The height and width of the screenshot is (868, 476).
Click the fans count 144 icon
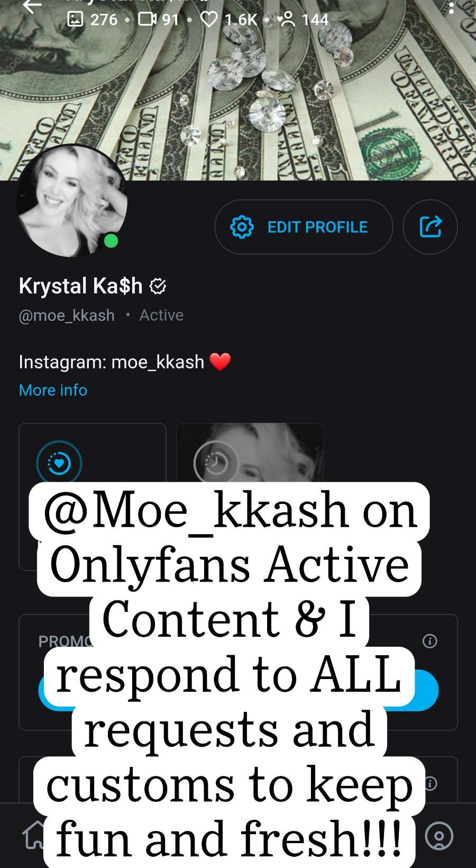[x=286, y=20]
